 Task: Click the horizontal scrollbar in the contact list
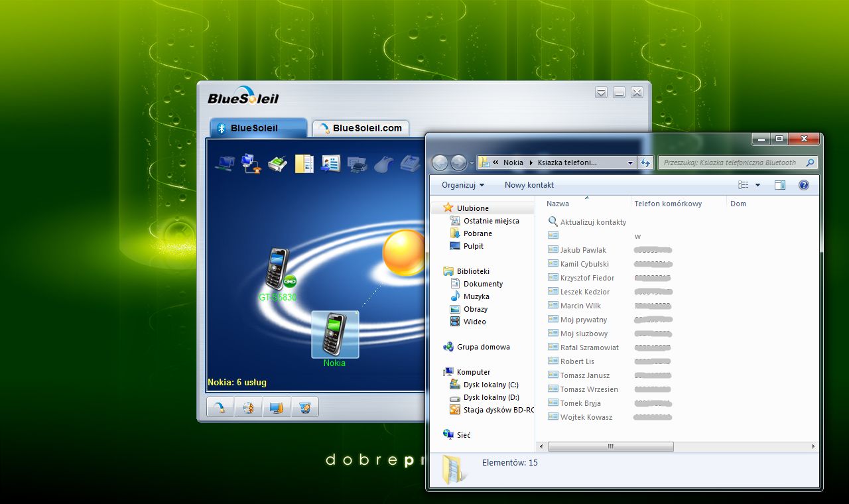(610, 447)
